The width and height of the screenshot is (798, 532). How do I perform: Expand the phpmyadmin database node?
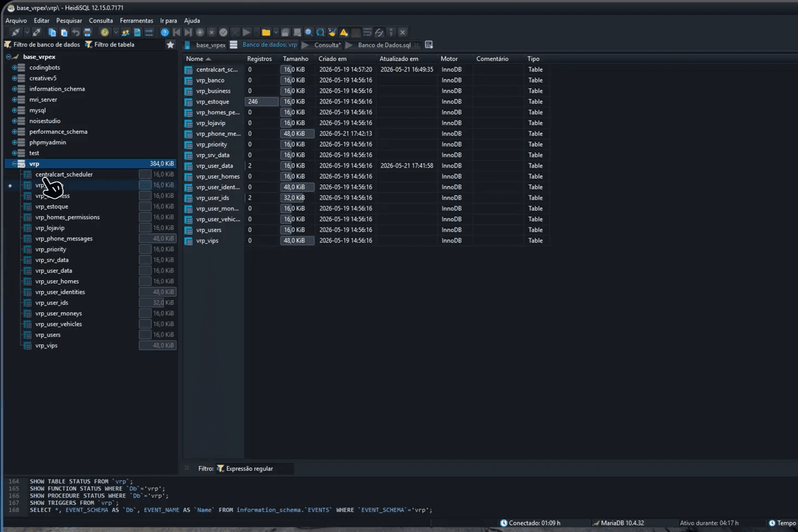coord(15,142)
